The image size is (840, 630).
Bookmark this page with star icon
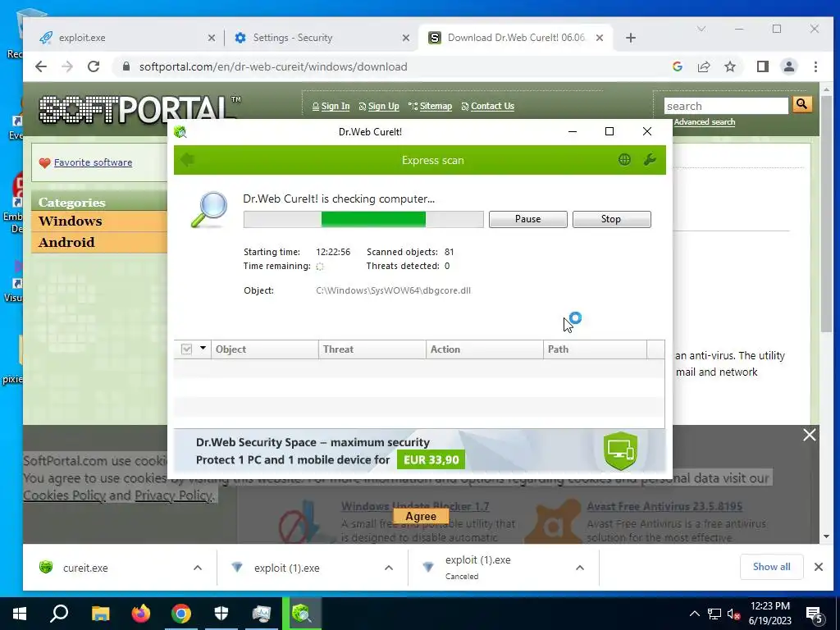[x=729, y=66]
